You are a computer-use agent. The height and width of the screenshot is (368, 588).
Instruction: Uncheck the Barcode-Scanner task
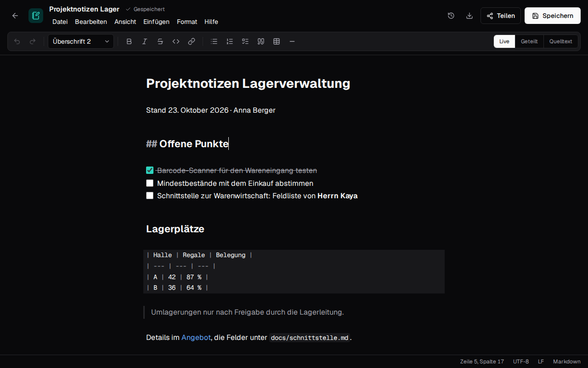(x=150, y=170)
